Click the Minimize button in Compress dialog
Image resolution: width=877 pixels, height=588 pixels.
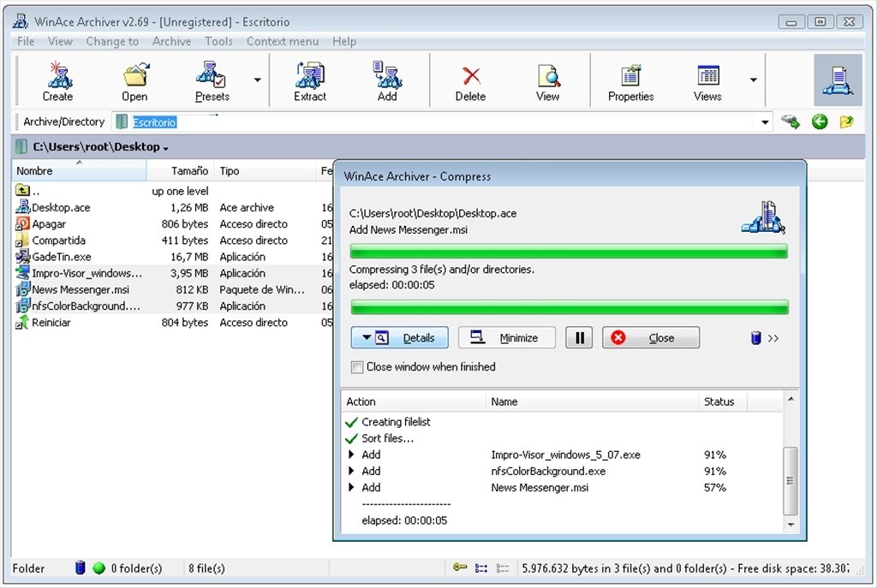(507, 337)
